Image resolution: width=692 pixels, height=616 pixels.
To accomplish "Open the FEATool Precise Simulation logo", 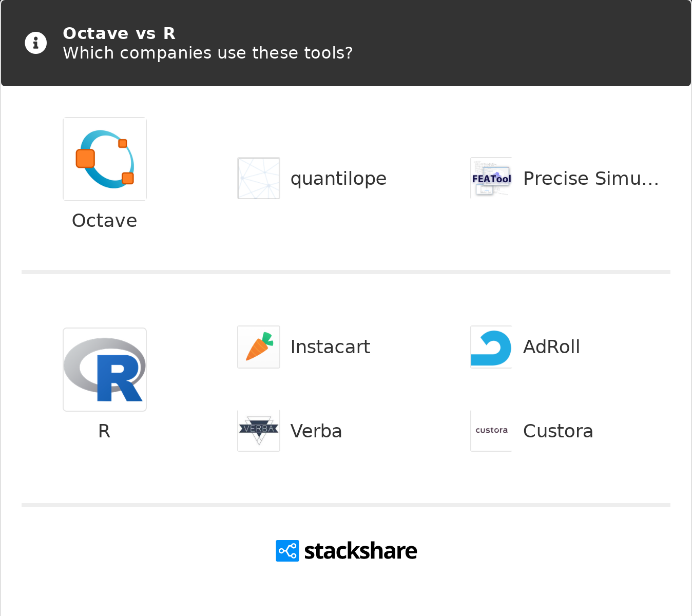I will point(491,178).
